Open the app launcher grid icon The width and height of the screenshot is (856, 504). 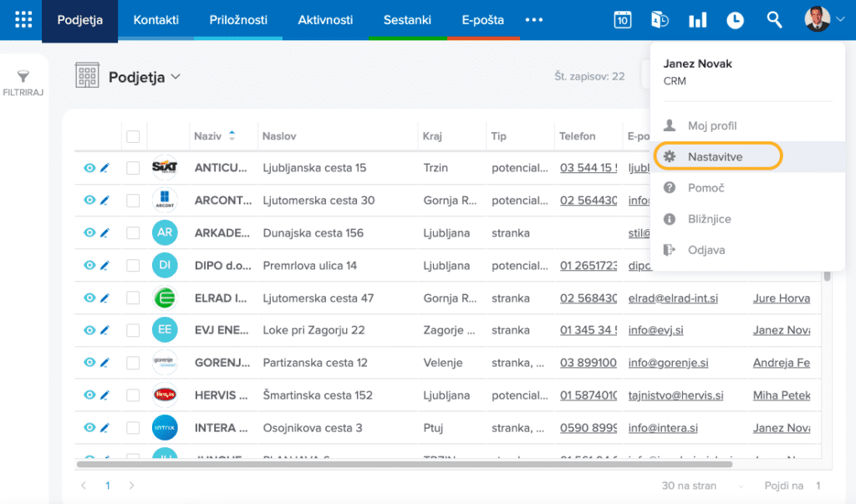coord(23,20)
